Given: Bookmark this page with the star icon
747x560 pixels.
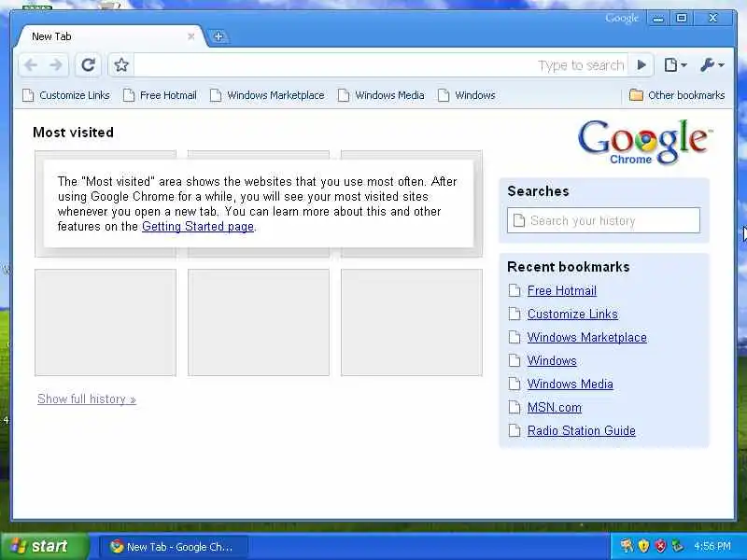Looking at the screenshot, I should click(121, 64).
